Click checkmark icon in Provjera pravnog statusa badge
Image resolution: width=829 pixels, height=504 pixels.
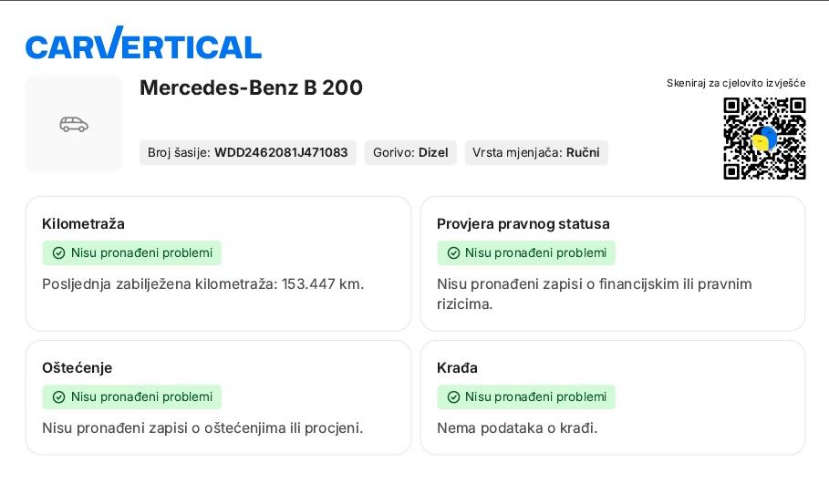pos(453,253)
